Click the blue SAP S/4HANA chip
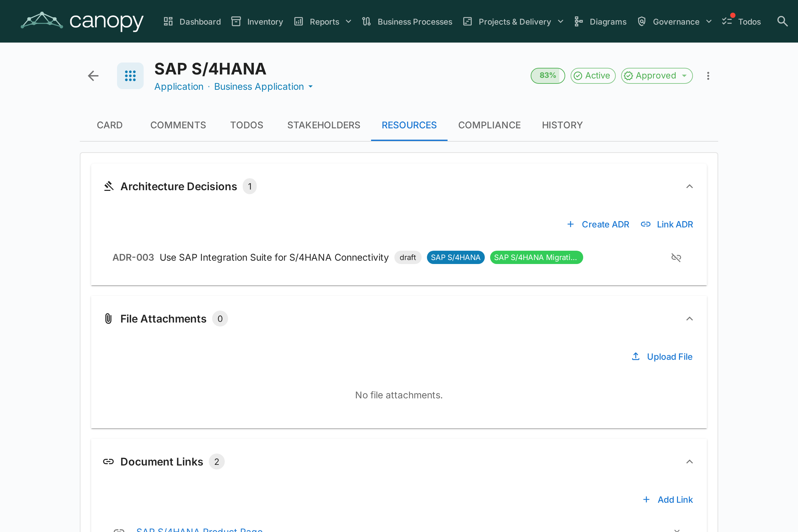Viewport: 798px width, 532px height. click(456, 257)
